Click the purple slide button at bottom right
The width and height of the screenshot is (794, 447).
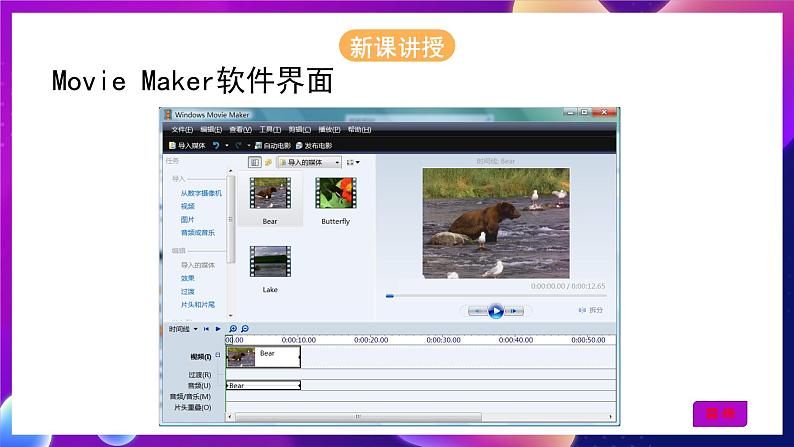coord(720,414)
